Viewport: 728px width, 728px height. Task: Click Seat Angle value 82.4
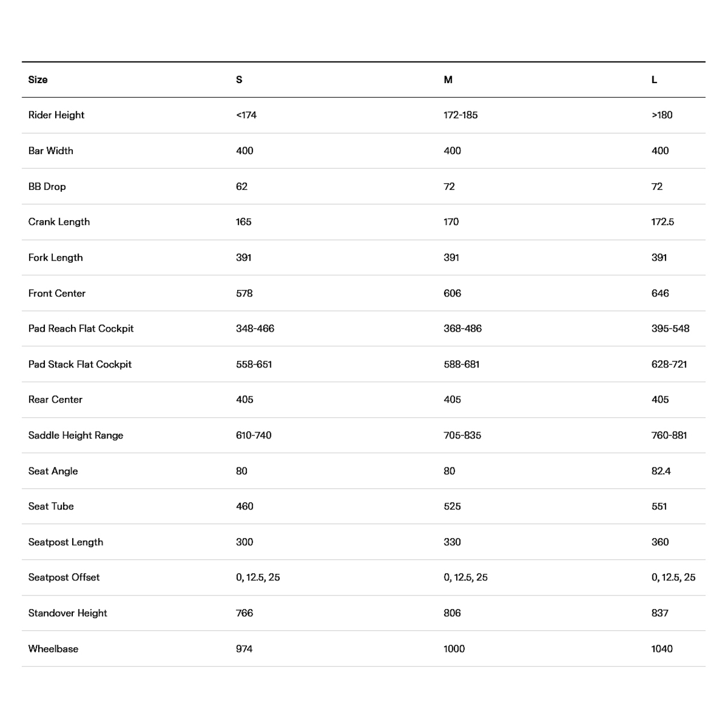[661, 471]
